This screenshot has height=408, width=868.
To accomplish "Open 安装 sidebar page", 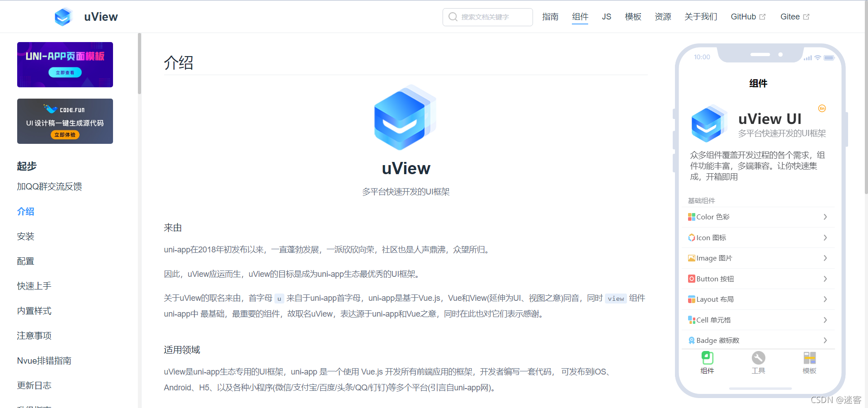I will (26, 236).
